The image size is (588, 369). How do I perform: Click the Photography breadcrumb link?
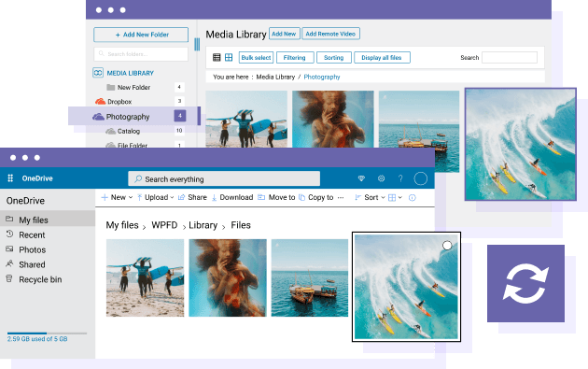tap(322, 77)
